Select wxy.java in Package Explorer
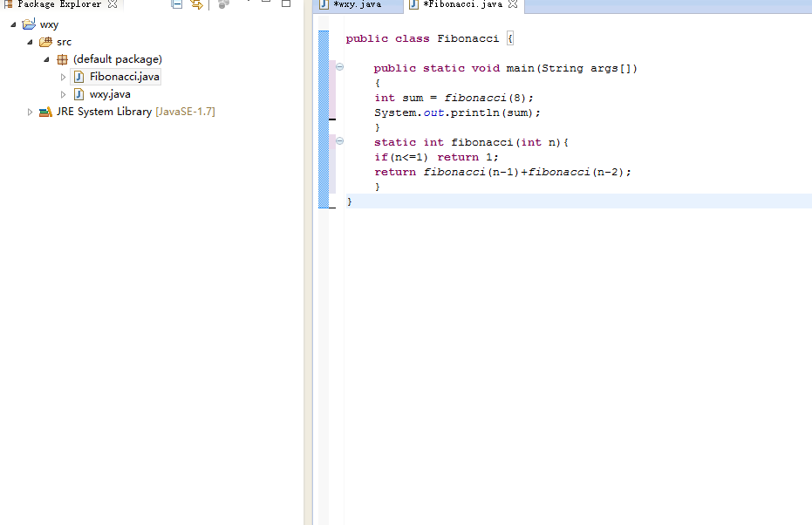Image resolution: width=812 pixels, height=525 pixels. point(110,95)
